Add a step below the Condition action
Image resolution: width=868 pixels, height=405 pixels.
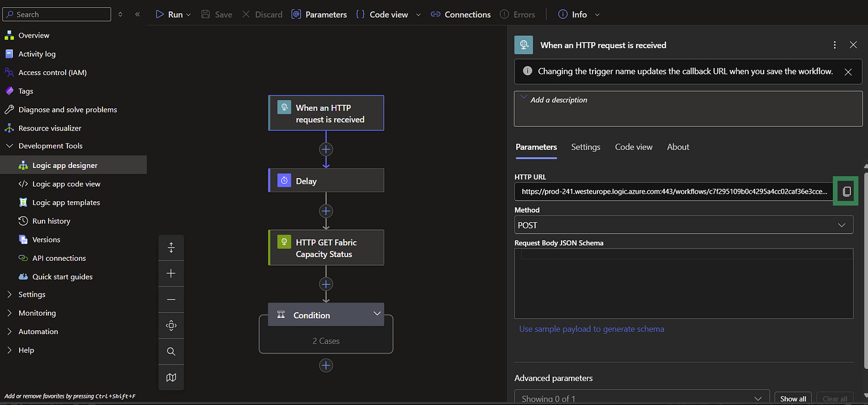click(x=325, y=365)
